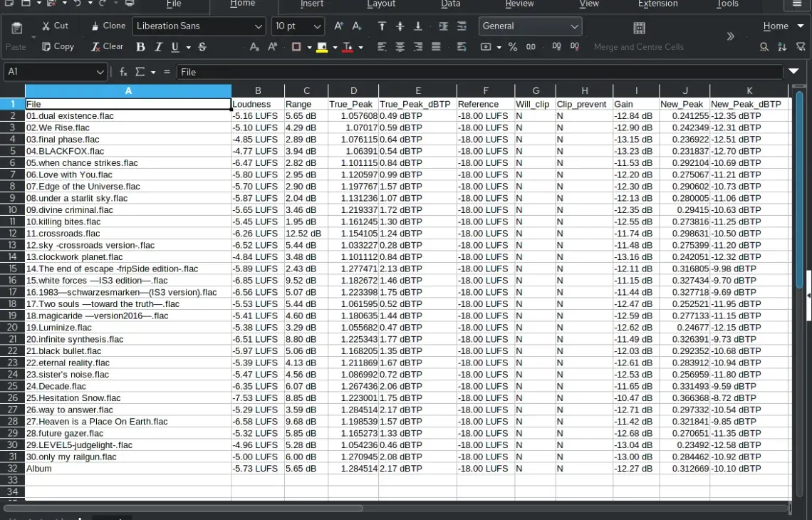The height and width of the screenshot is (520, 812).
Task: Select row 32 header
Action: 12,468
